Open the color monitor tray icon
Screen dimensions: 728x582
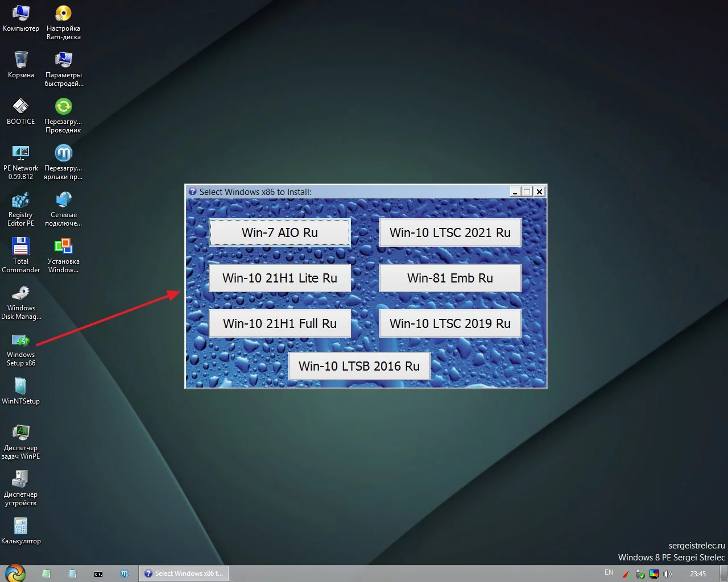pyautogui.click(x=653, y=573)
